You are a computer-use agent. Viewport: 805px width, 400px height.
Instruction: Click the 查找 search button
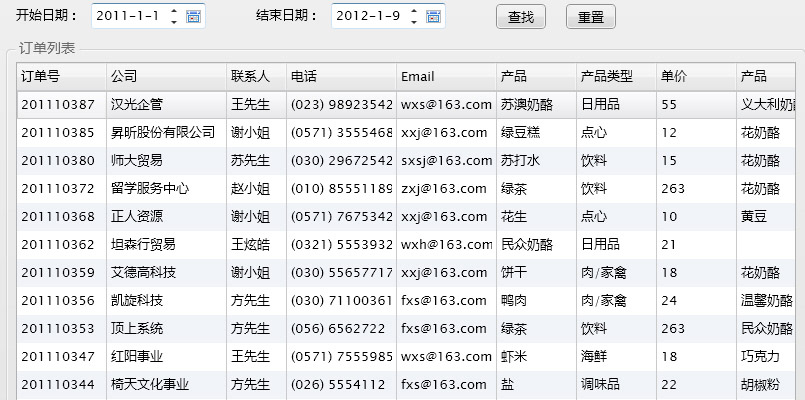click(x=521, y=17)
